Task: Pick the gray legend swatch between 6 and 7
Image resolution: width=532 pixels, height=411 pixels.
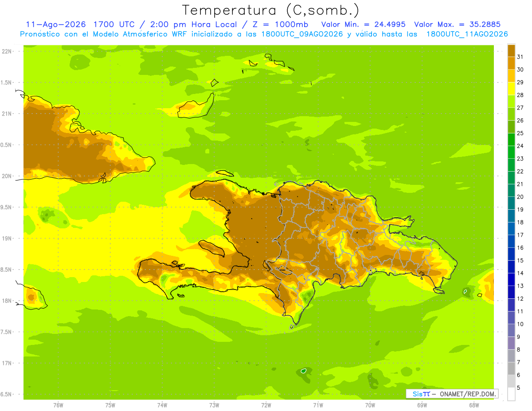Action: click(511, 368)
